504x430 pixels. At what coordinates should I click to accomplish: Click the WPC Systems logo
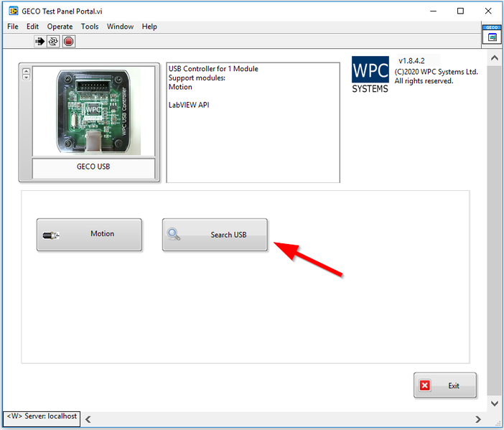pyautogui.click(x=370, y=75)
